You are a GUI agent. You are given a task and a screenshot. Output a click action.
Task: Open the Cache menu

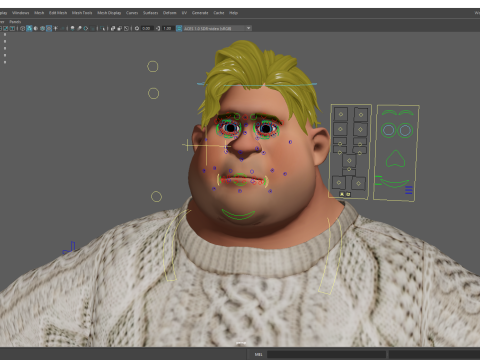pos(219,13)
